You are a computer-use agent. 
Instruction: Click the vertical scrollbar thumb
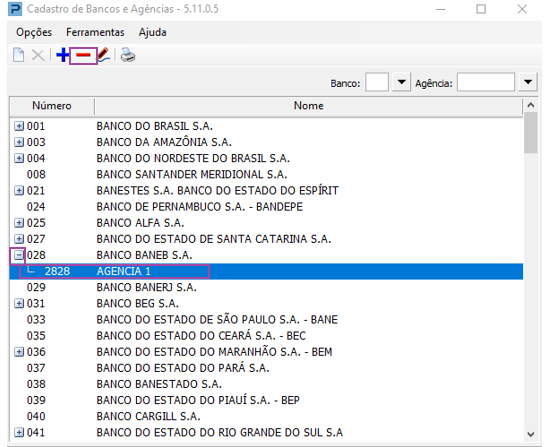pos(530,133)
